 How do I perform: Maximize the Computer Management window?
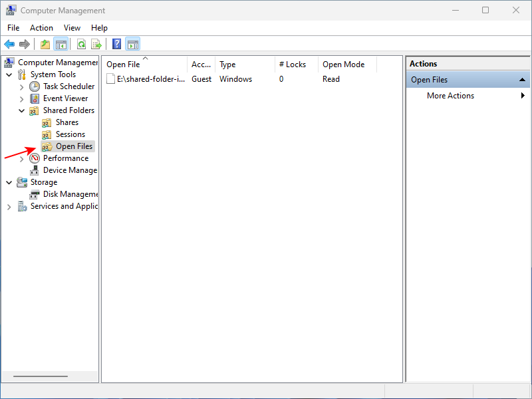(485, 10)
